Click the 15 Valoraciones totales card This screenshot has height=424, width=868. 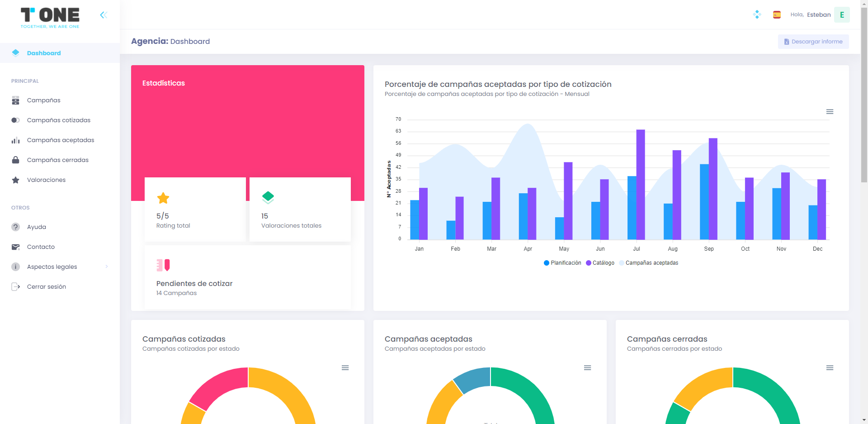[x=300, y=210]
